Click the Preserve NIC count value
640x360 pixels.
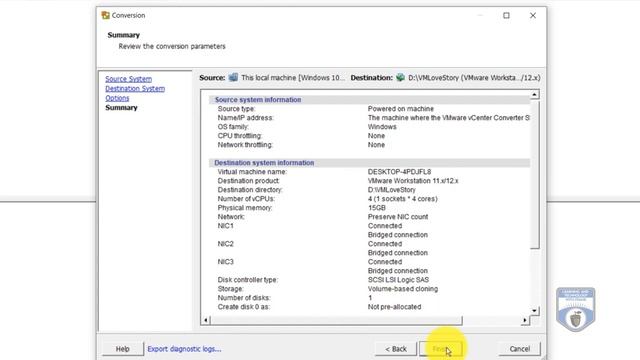coord(398,217)
